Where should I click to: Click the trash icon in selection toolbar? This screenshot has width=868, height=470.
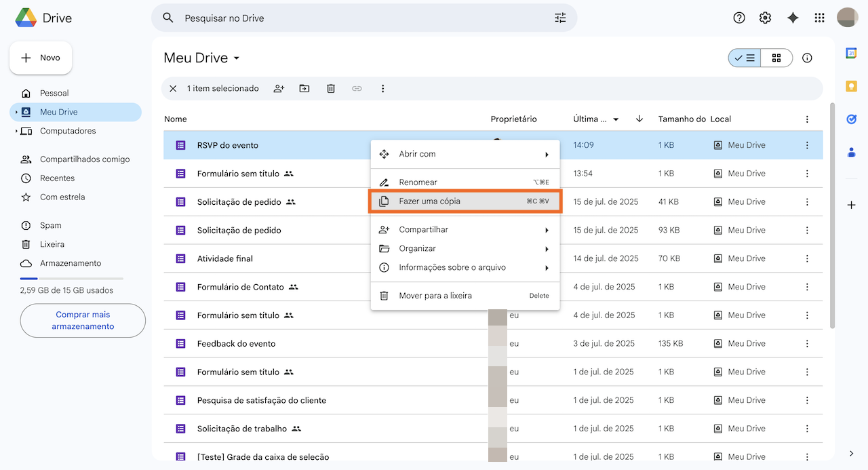click(x=331, y=88)
